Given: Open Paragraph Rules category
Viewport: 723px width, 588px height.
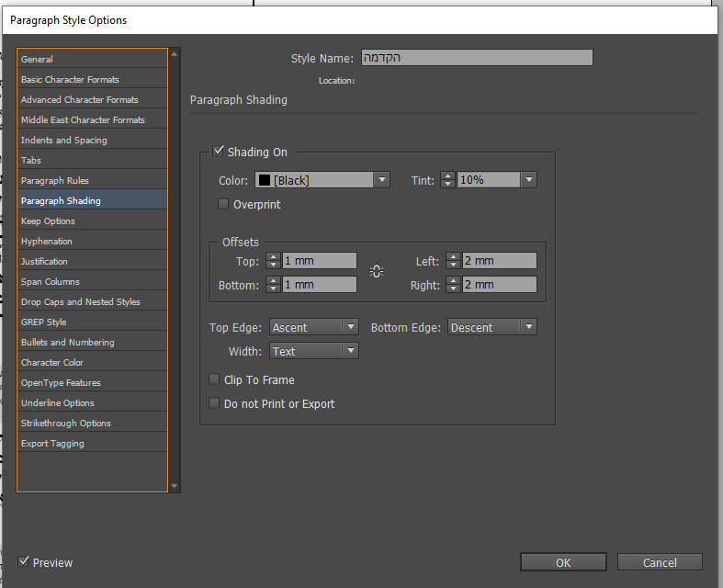Looking at the screenshot, I should click(x=92, y=181).
